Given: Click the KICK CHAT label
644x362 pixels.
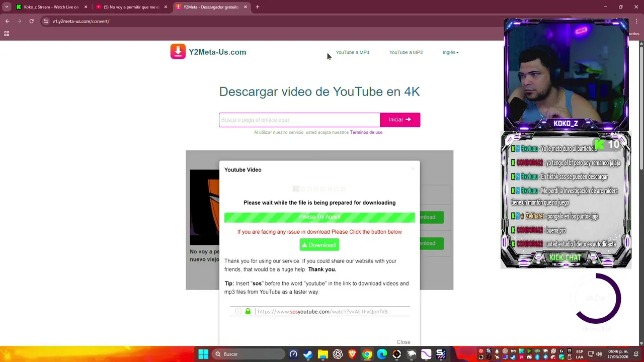Looking at the screenshot, I should [565, 257].
